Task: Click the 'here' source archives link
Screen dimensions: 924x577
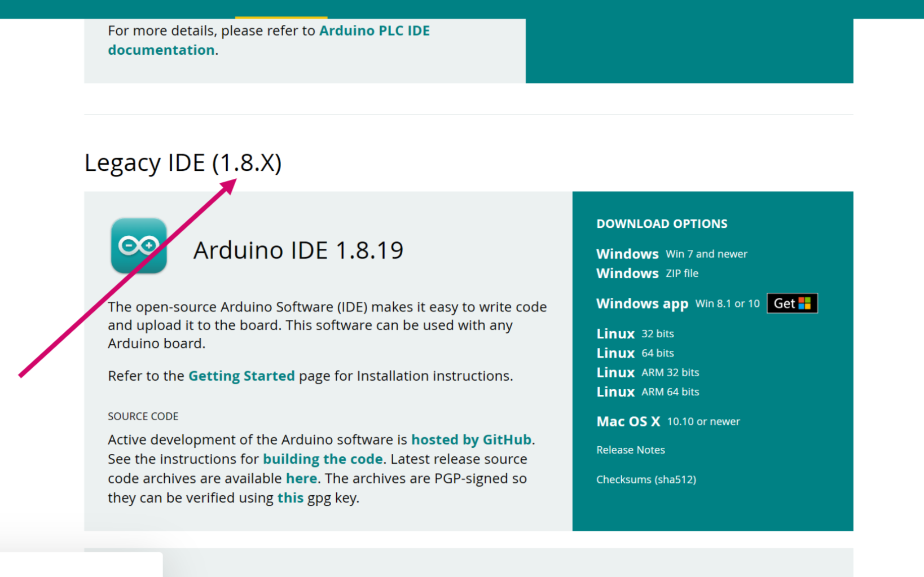Action: click(301, 478)
